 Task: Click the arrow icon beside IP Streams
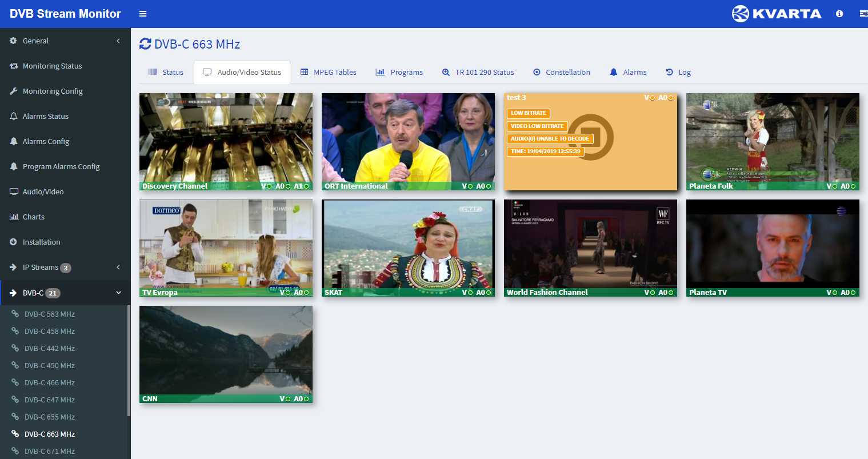(x=14, y=267)
